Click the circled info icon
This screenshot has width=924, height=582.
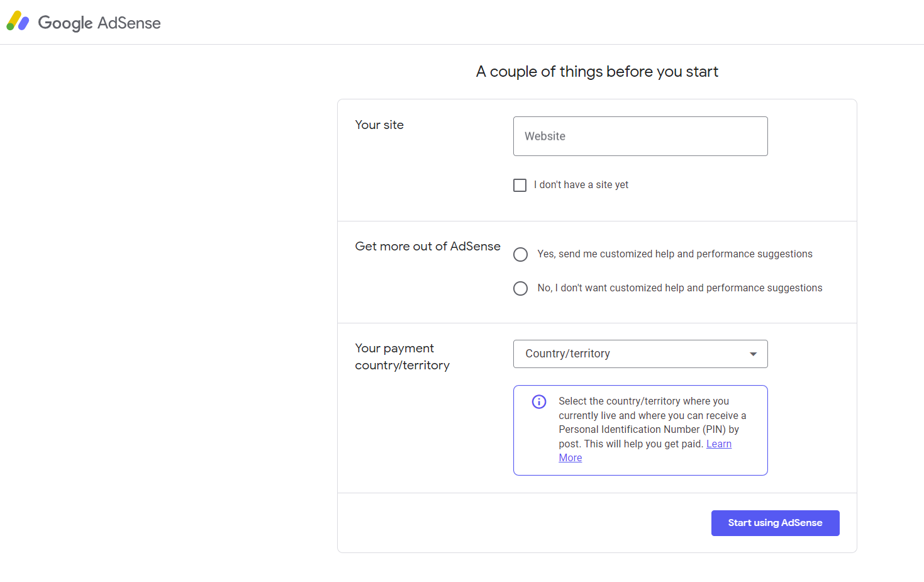coord(539,401)
